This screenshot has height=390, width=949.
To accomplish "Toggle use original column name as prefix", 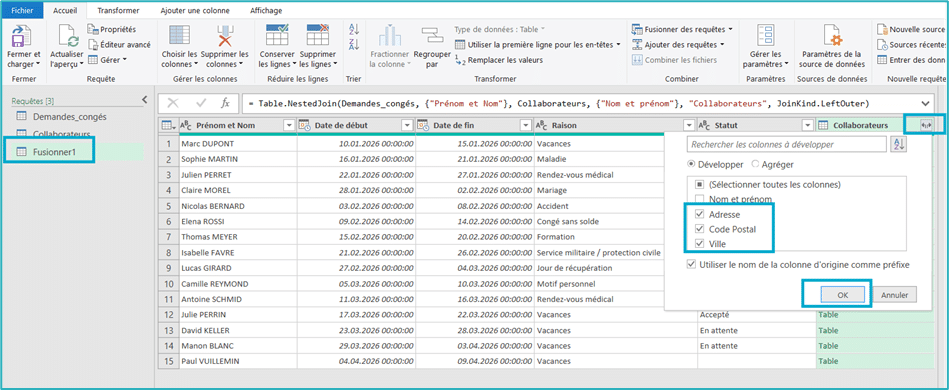I will (691, 265).
